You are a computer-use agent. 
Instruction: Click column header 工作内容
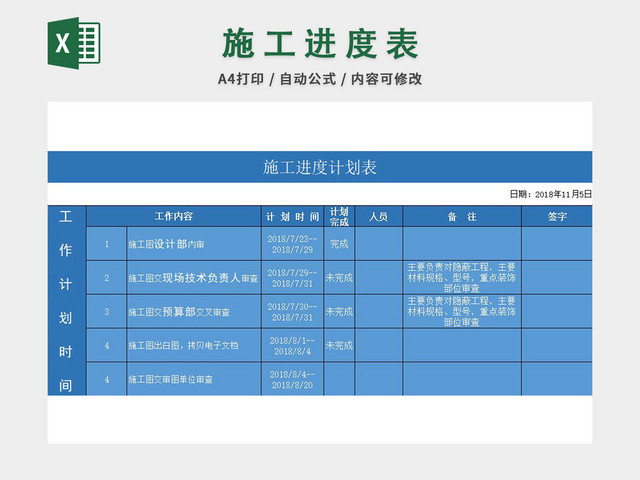pyautogui.click(x=173, y=216)
